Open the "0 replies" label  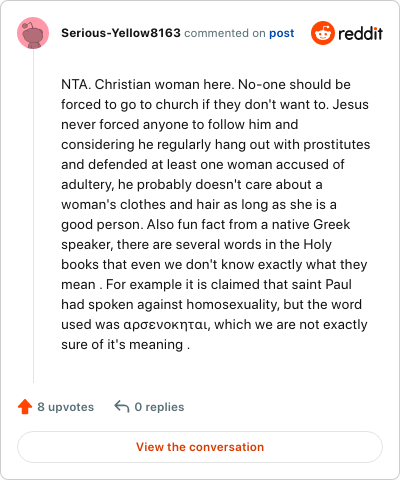coord(159,407)
